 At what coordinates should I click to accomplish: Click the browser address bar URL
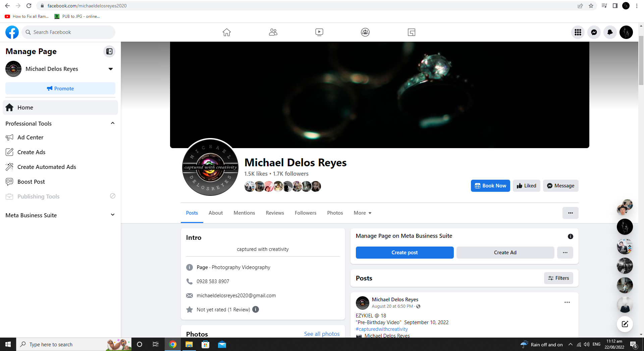click(87, 6)
